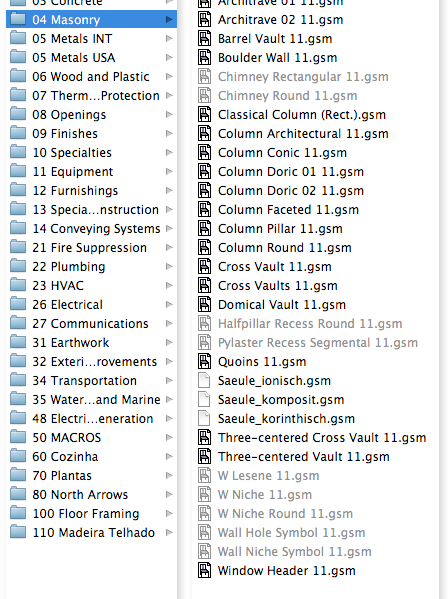The image size is (448, 599).
Task: Expand 04 Masonry folder arrow
Action: point(169,19)
